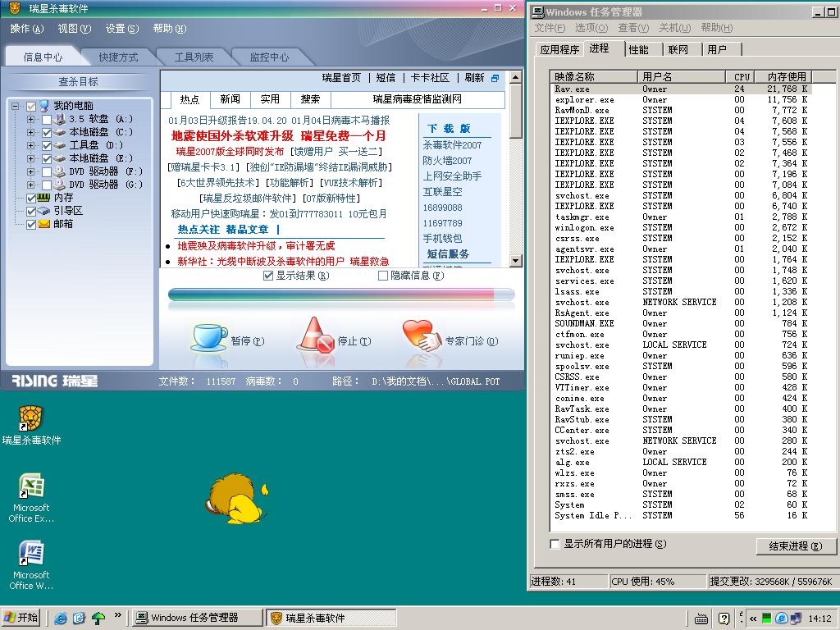Open the 瑞星首页 link
The width and height of the screenshot is (840, 630).
coord(342,78)
